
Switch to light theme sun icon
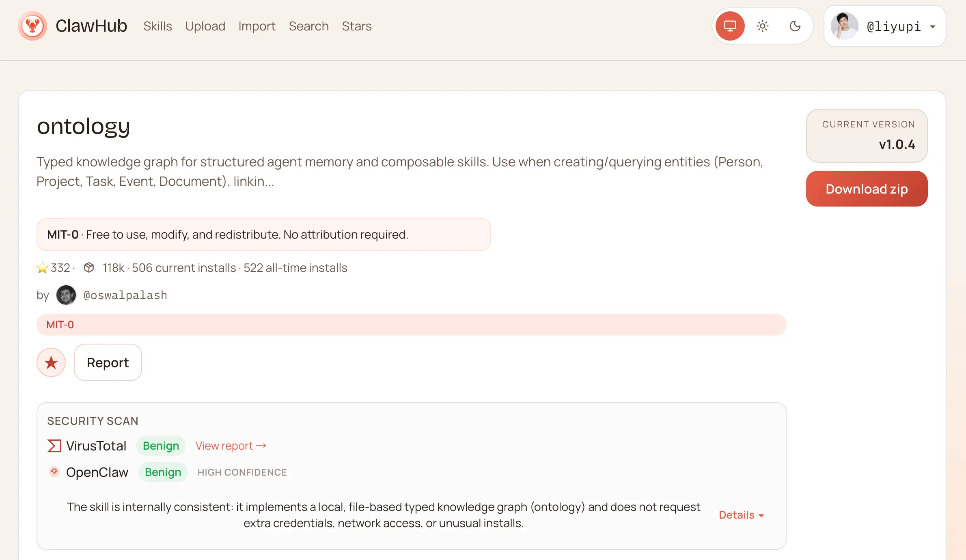(x=762, y=26)
